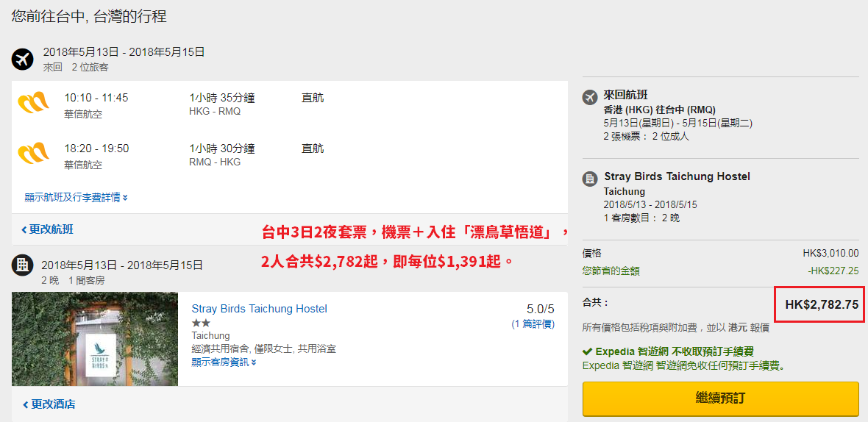Click the hotel building icon beside stay dates
The image size is (868, 422).
coord(23,265)
